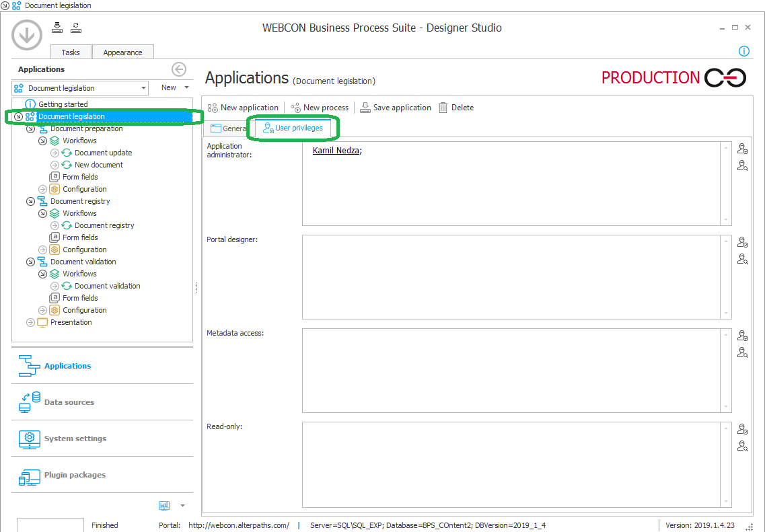Collapse Workflows under Document validation
The height and width of the screenshot is (532, 765).
click(x=42, y=274)
